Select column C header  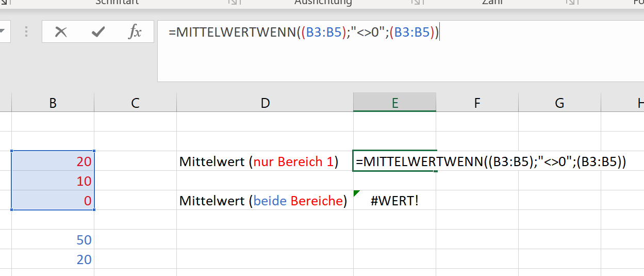click(135, 103)
